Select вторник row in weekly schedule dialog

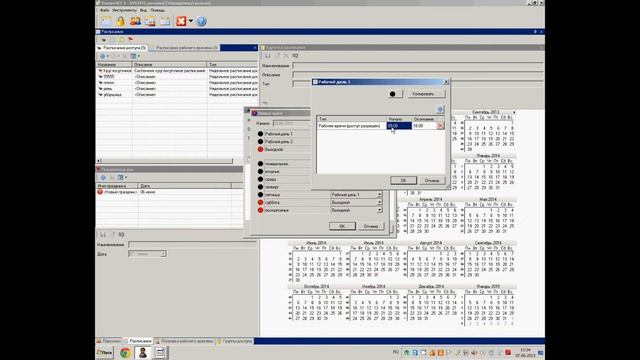pos(272,171)
